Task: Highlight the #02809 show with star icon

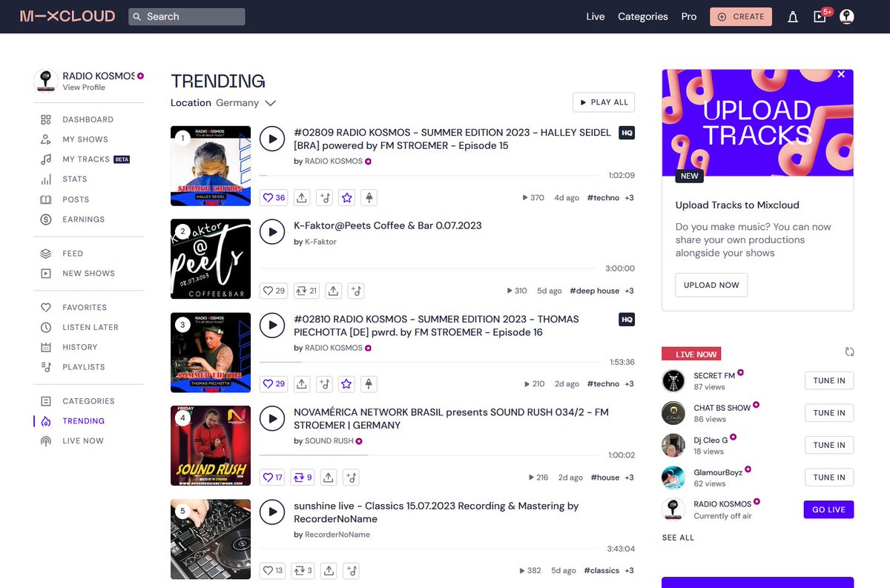Action: (x=346, y=198)
